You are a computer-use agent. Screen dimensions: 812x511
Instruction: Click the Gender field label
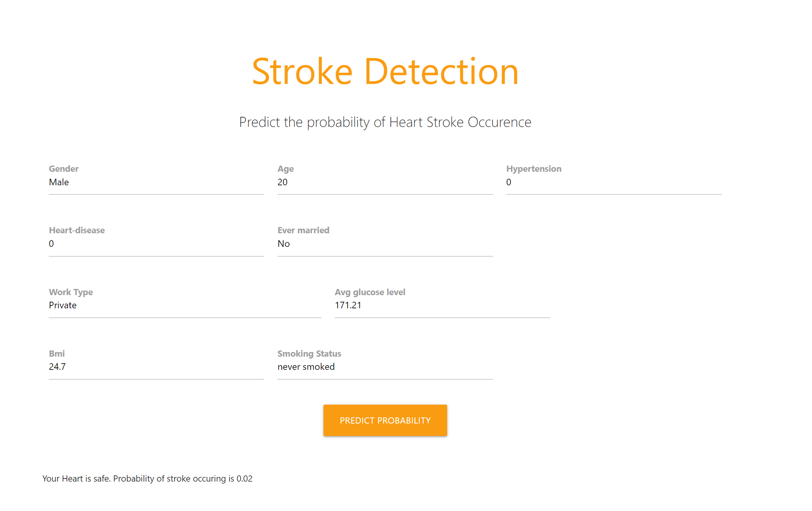click(64, 169)
